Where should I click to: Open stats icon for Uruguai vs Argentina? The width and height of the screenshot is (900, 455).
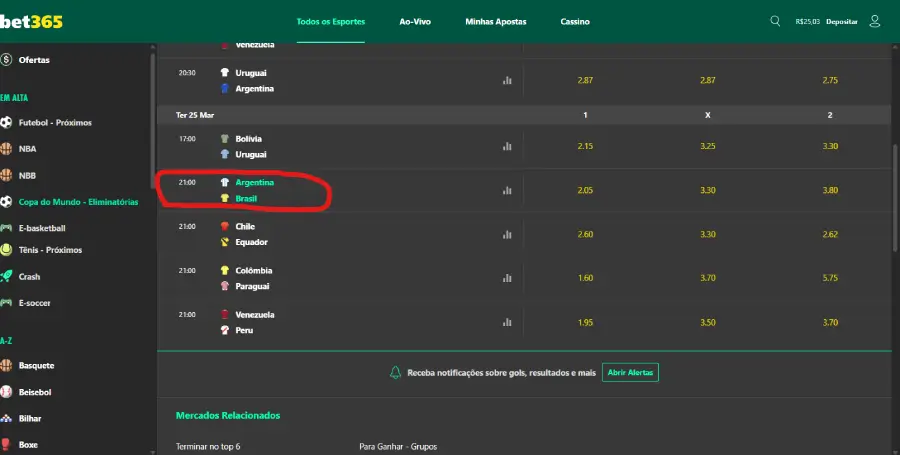[507, 80]
